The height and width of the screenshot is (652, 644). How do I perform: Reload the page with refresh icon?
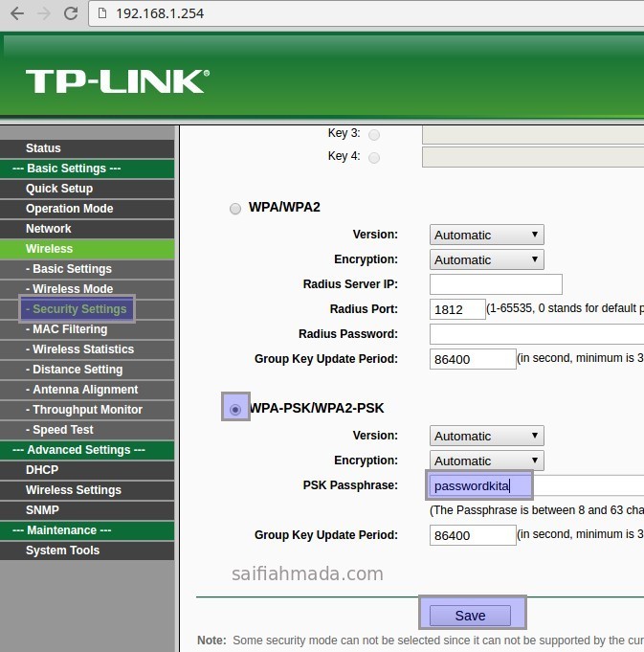tap(71, 13)
